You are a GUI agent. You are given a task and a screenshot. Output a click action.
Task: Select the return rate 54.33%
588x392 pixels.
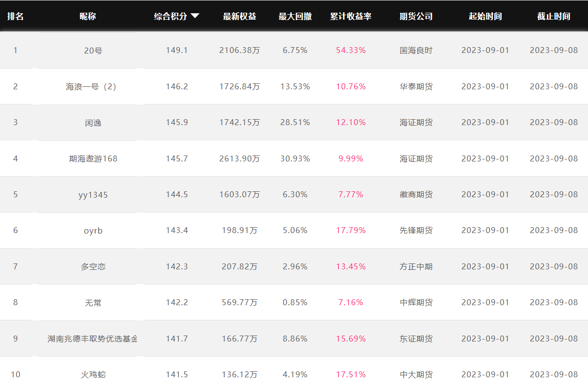coord(351,50)
